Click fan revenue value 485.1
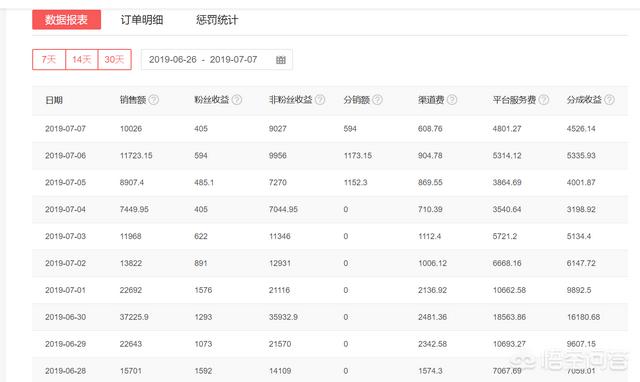The image size is (640, 382). 204,182
